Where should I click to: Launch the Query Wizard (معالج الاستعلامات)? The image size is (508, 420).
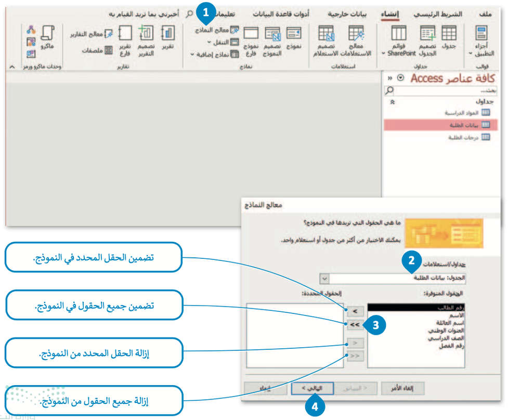coord(356,41)
